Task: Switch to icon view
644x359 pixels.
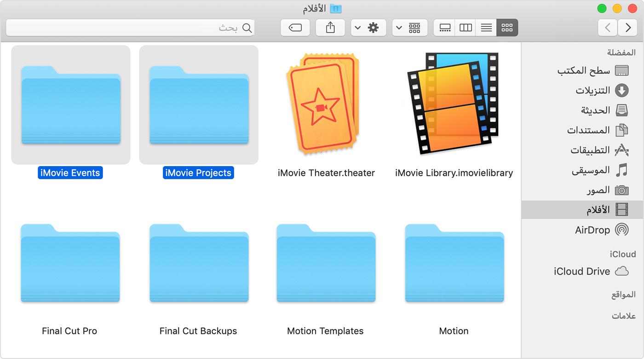Action: pos(507,28)
